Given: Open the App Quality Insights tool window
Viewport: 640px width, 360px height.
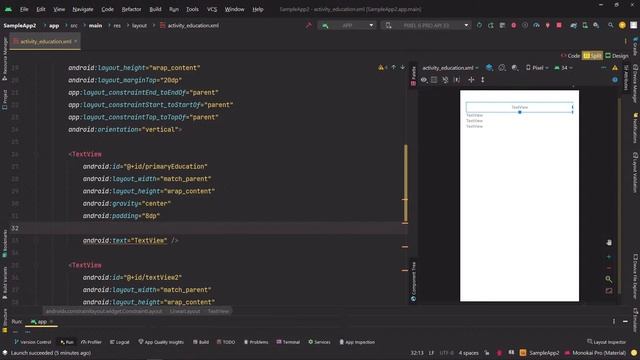Looking at the screenshot, I should [161, 342].
